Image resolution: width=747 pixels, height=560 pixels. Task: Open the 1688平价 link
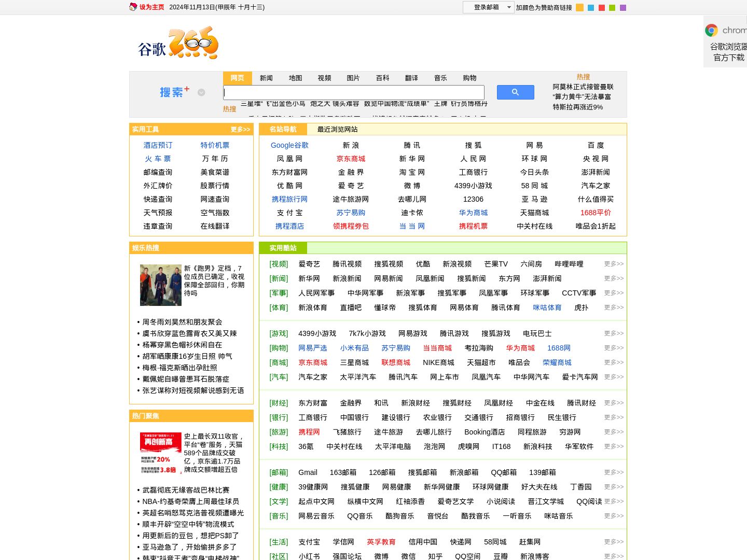coord(596,213)
